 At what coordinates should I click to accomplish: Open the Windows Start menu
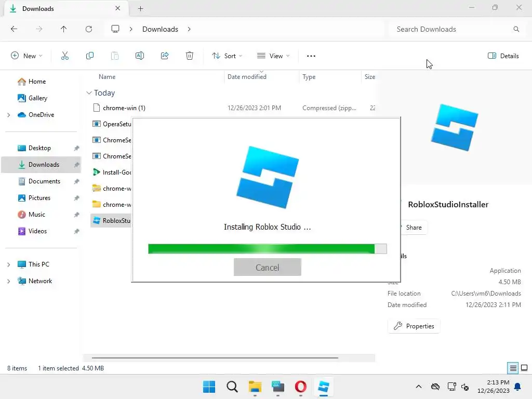(209, 387)
